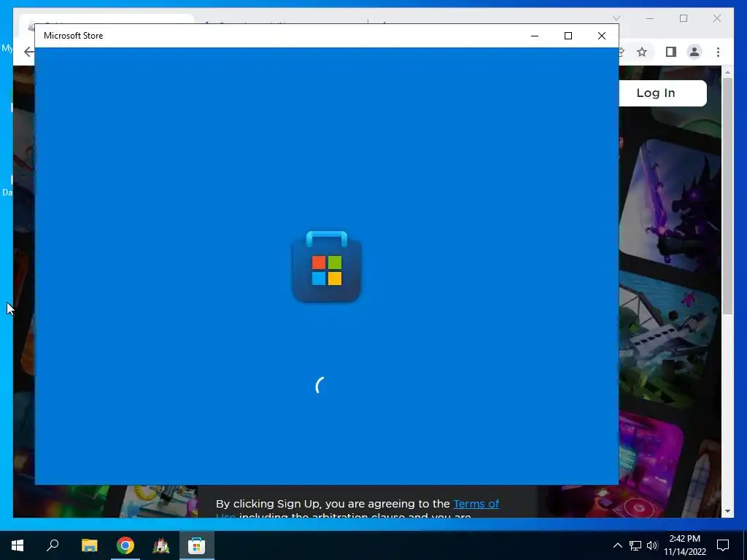Screen dimensions: 747x560
Task: Maximize the Chrome window
Action: (x=684, y=18)
